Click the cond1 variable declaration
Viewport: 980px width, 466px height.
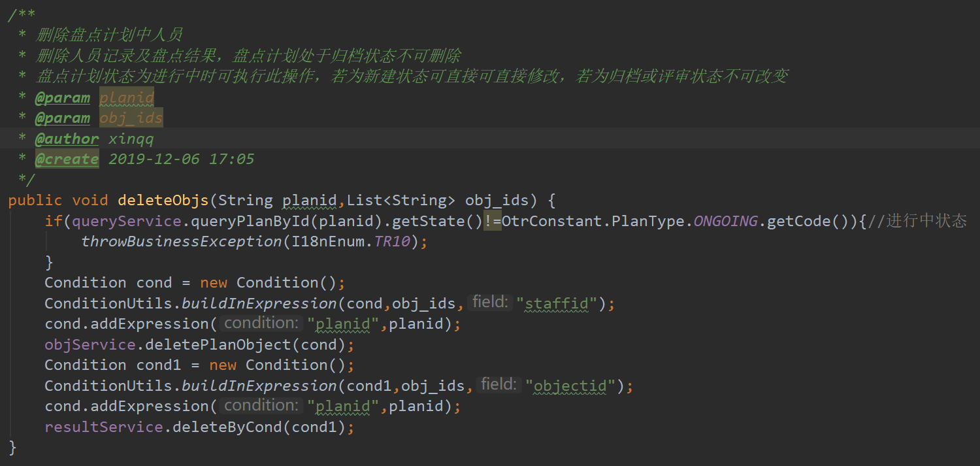pos(159,365)
